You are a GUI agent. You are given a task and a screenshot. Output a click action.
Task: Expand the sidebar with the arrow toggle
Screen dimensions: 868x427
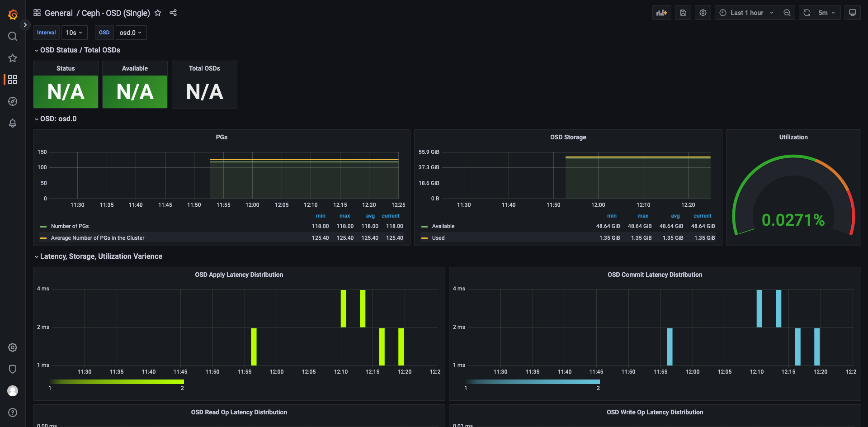tap(25, 25)
